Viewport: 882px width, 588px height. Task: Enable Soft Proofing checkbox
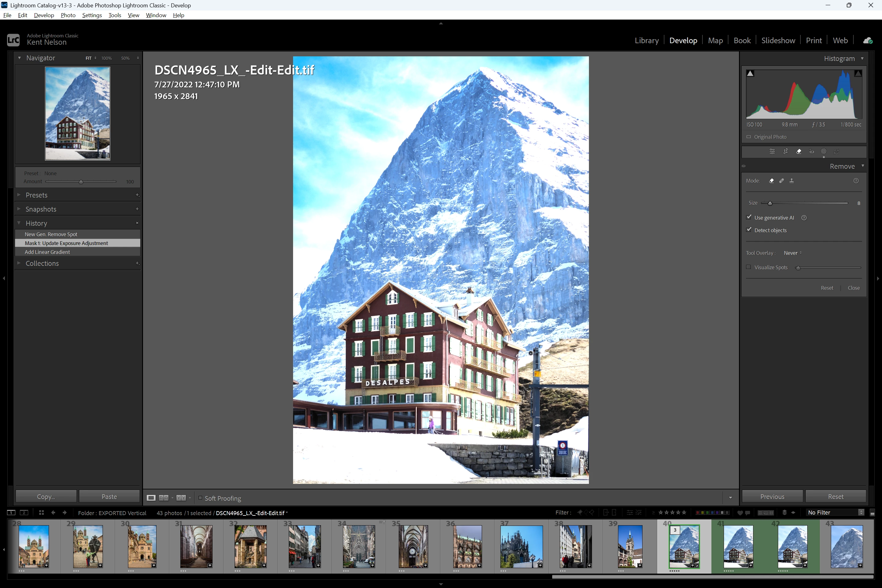pyautogui.click(x=200, y=498)
